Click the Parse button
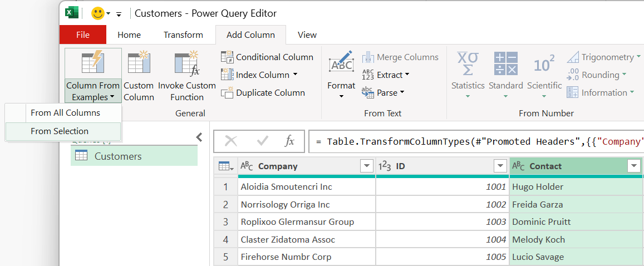This screenshot has width=644, height=266. click(382, 93)
